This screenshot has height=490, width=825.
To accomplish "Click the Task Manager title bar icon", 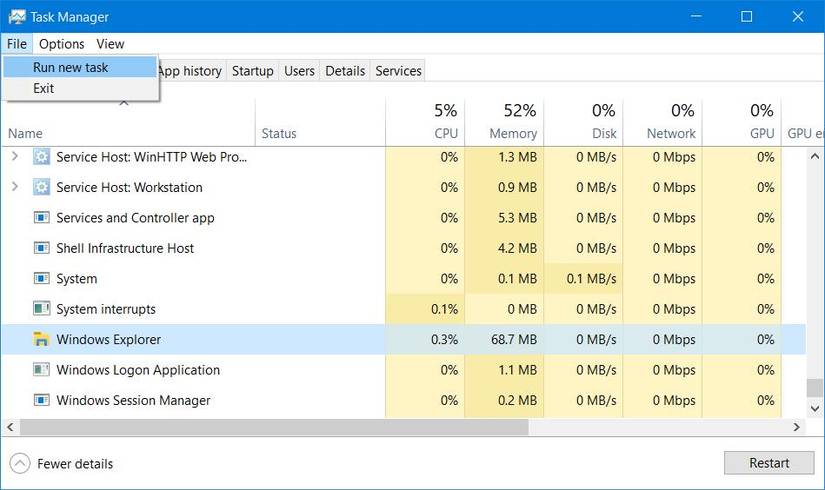I will click(17, 17).
